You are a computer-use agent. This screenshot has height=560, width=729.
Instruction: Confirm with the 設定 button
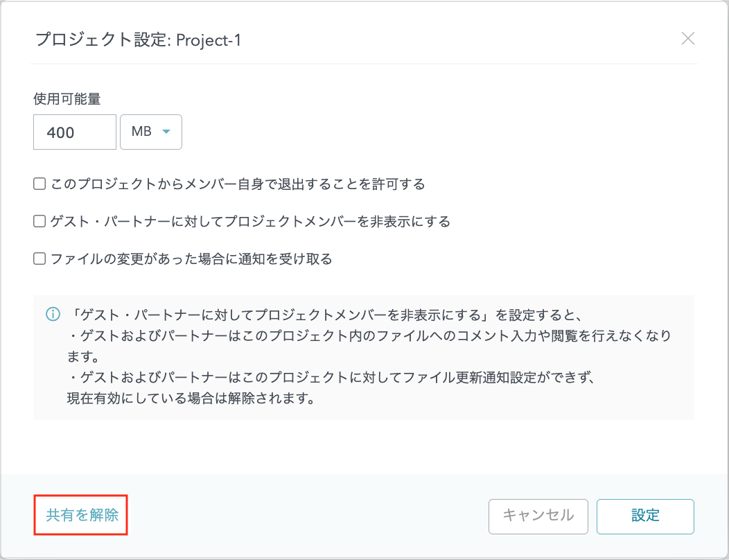(644, 516)
